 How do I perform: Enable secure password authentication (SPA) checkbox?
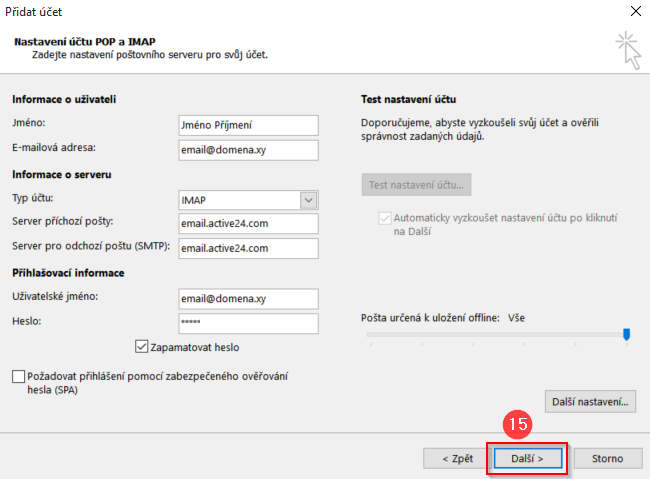[19, 377]
